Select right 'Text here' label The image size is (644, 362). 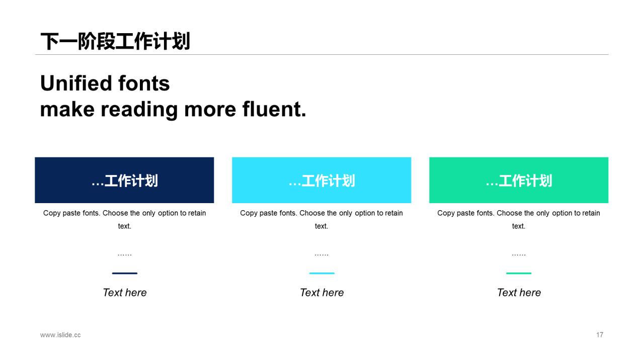coord(519,293)
